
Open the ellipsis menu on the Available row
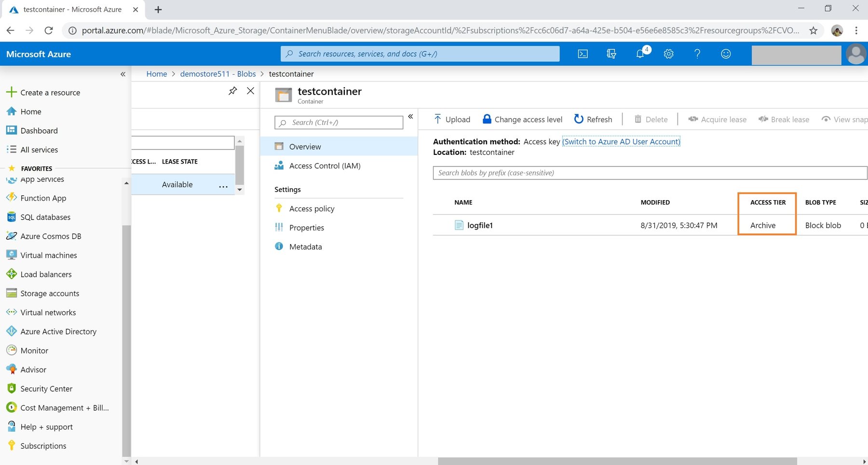[x=223, y=186]
